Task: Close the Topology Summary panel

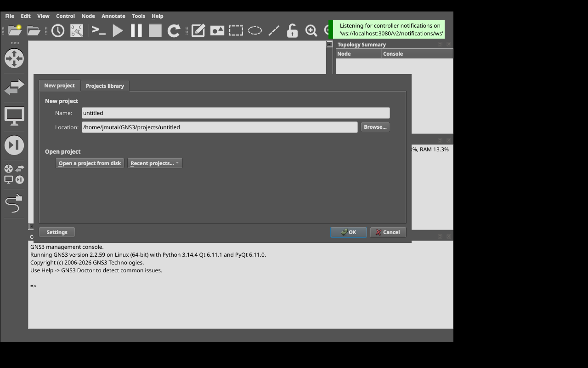Action: tap(449, 44)
